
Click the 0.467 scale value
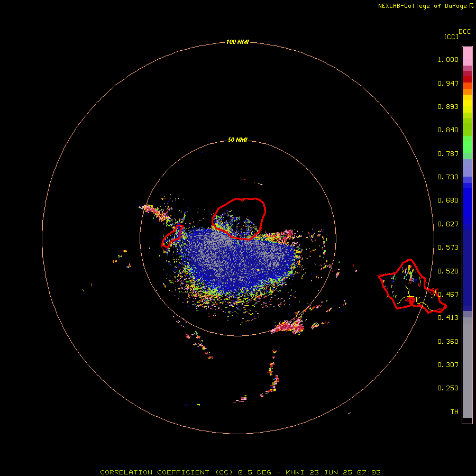[448, 295]
